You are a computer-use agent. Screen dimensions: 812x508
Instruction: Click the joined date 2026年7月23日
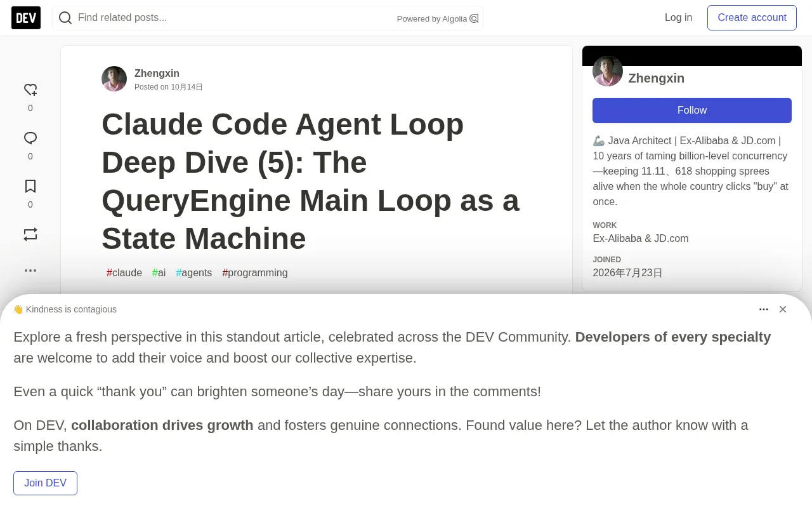[x=628, y=273]
